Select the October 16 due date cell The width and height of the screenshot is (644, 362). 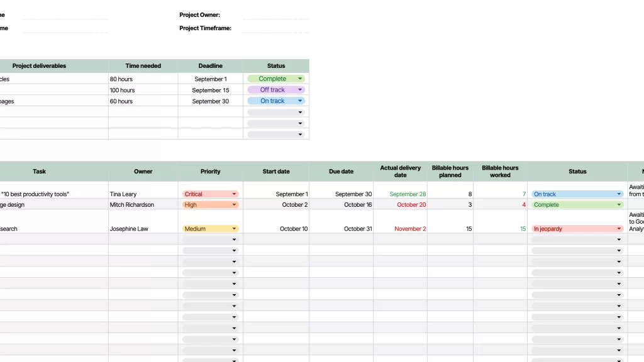coord(341,205)
